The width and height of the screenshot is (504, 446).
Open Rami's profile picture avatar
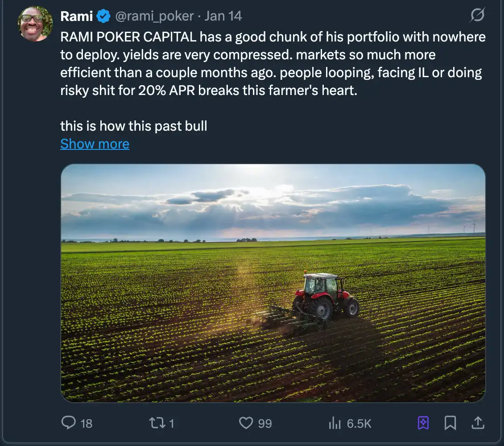[35, 24]
